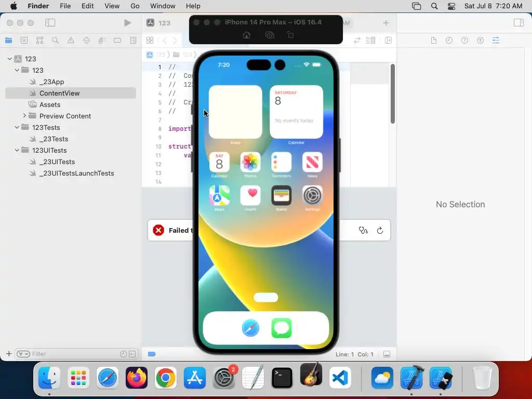Toggle recent files filter clock icon
Viewport: 532px width, 399px height.
pyautogui.click(x=123, y=354)
